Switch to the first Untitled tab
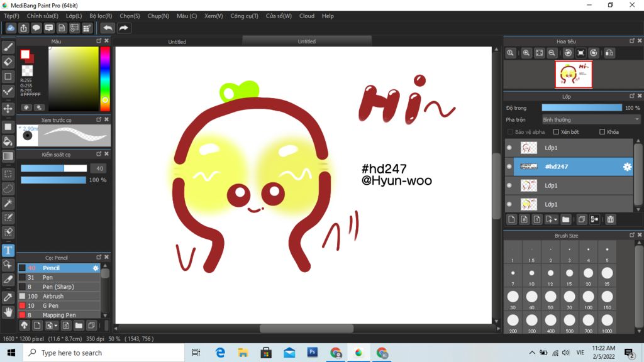The height and width of the screenshot is (362, 644). pos(177,41)
